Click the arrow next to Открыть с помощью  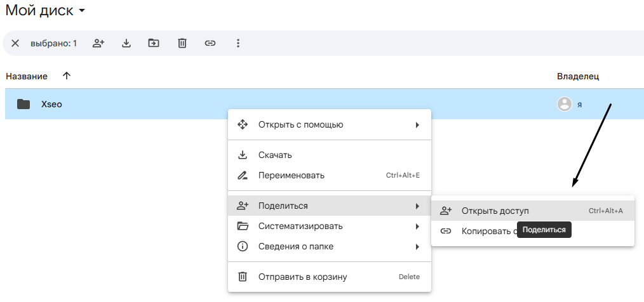pos(417,125)
